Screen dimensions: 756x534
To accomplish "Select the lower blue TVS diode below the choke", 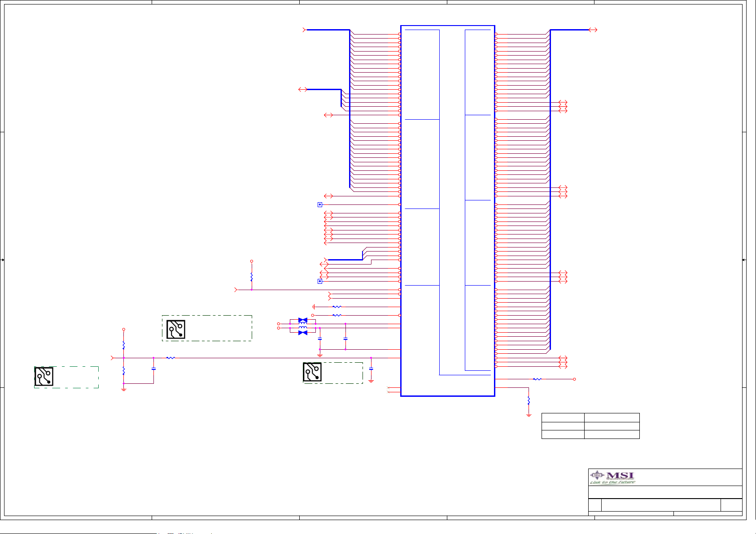I will (x=303, y=333).
